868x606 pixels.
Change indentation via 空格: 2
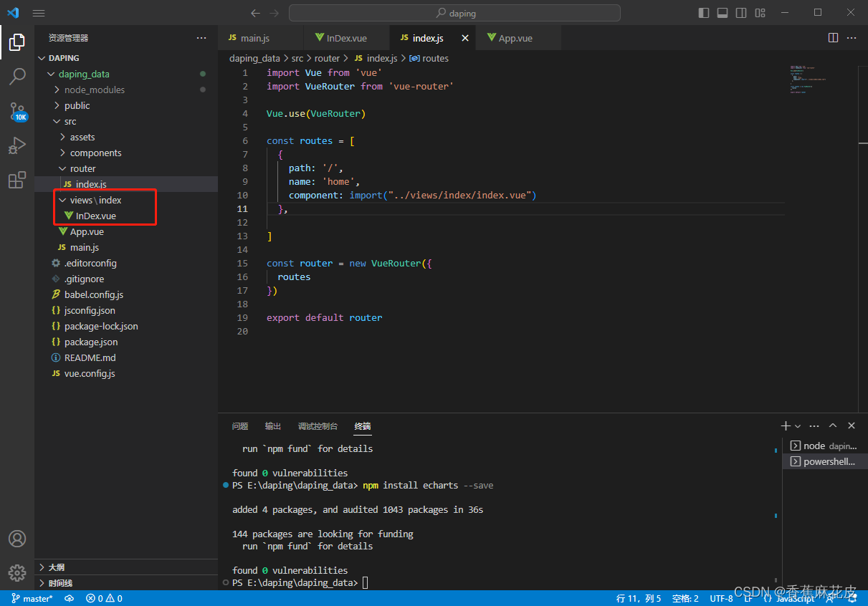pos(685,598)
